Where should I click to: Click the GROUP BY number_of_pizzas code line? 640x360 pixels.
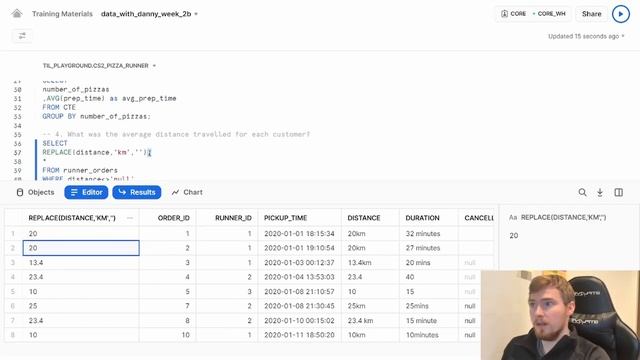96,116
